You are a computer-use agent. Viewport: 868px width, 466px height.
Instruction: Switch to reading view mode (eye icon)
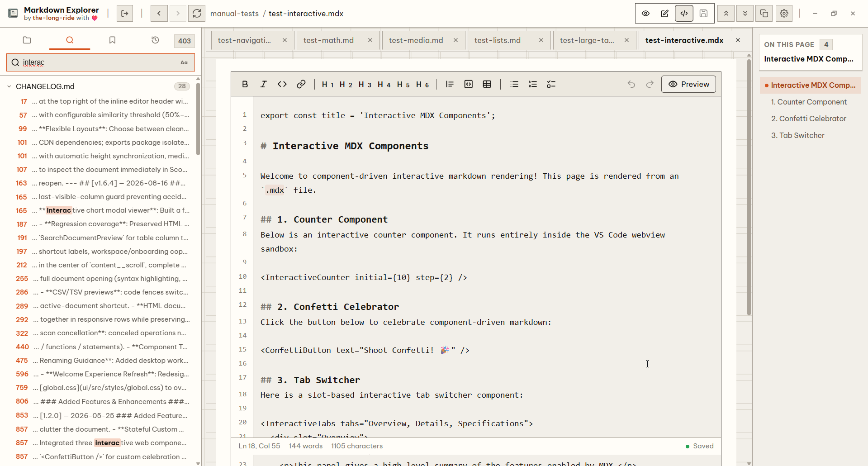[646, 14]
